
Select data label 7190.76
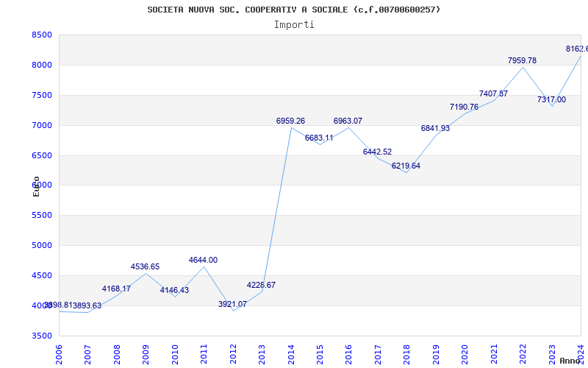click(465, 107)
